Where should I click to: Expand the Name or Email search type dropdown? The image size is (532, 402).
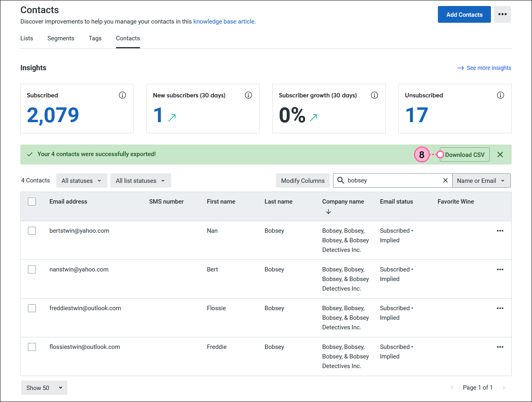(x=481, y=180)
